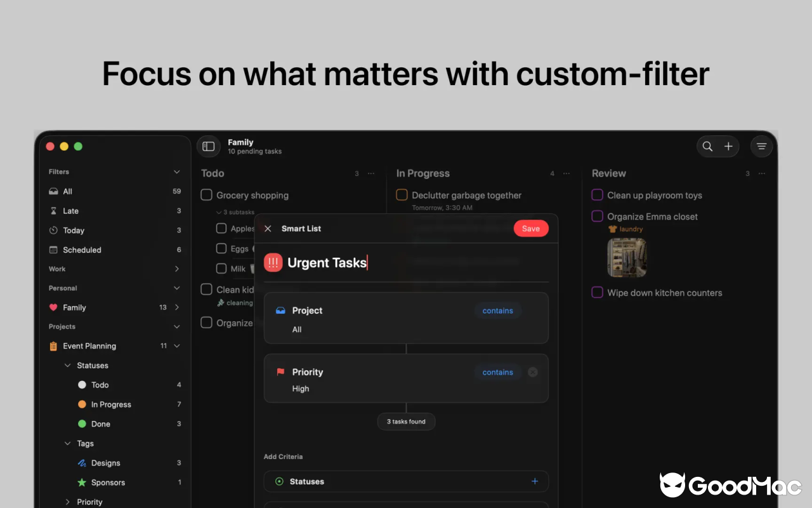812x508 pixels.
Task: Check off Grocery shopping task
Action: pos(206,195)
